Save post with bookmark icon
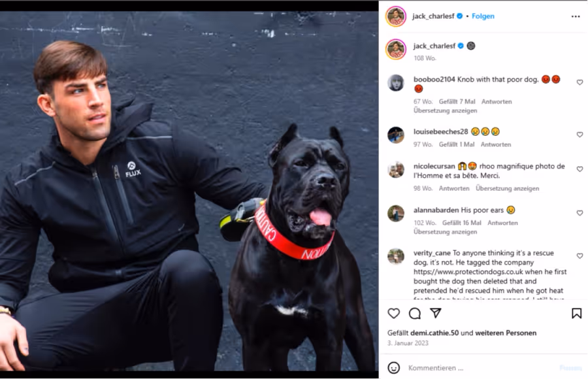Screen dimensions: 588x379 pos(576,314)
